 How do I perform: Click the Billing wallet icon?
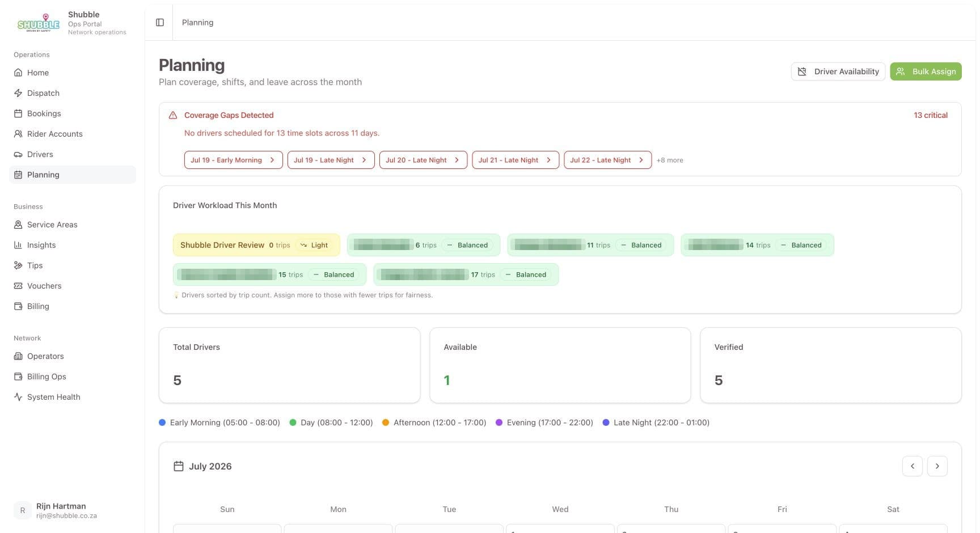pyautogui.click(x=18, y=306)
